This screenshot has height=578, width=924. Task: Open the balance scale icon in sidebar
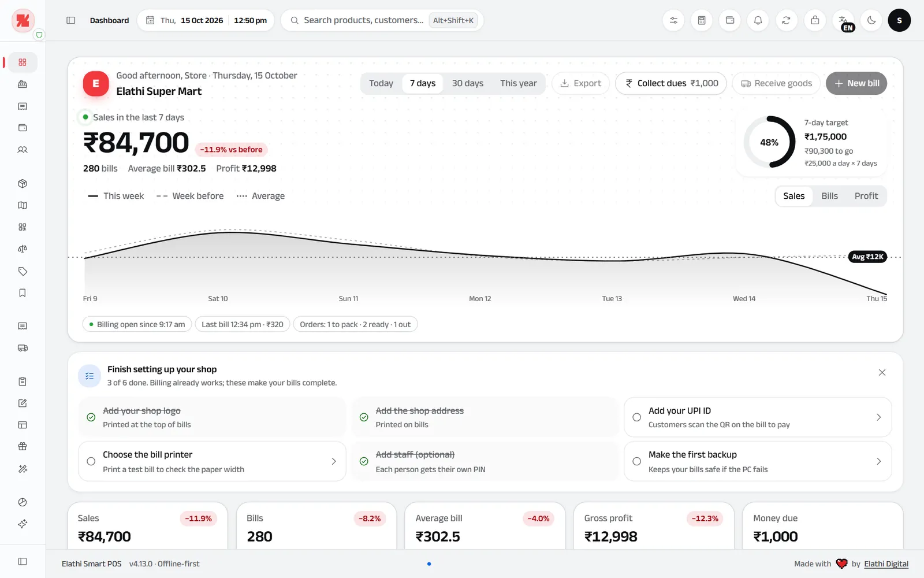[23, 249]
